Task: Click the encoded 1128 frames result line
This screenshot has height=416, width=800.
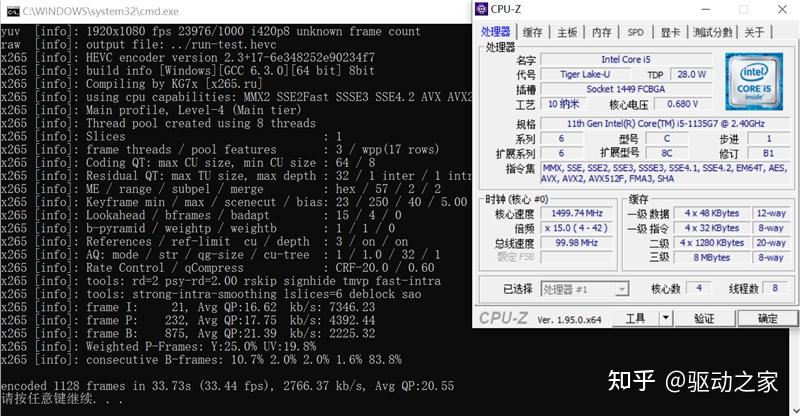Action: [x=227, y=386]
